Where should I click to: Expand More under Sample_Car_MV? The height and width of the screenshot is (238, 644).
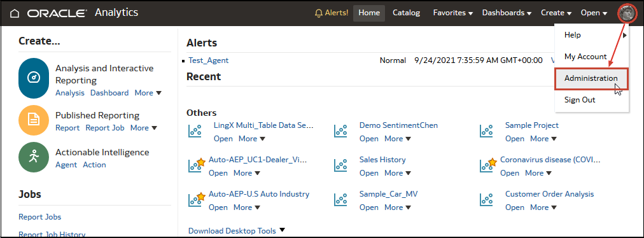398,207
